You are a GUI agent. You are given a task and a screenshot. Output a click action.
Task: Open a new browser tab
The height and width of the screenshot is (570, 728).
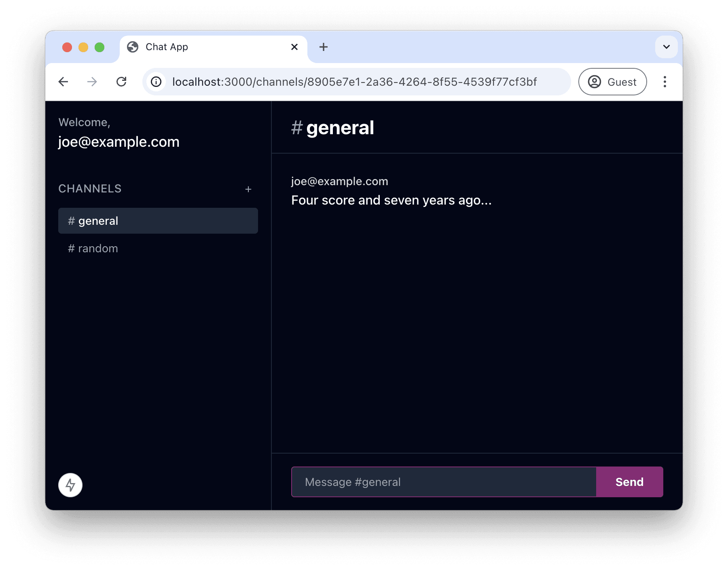point(323,47)
